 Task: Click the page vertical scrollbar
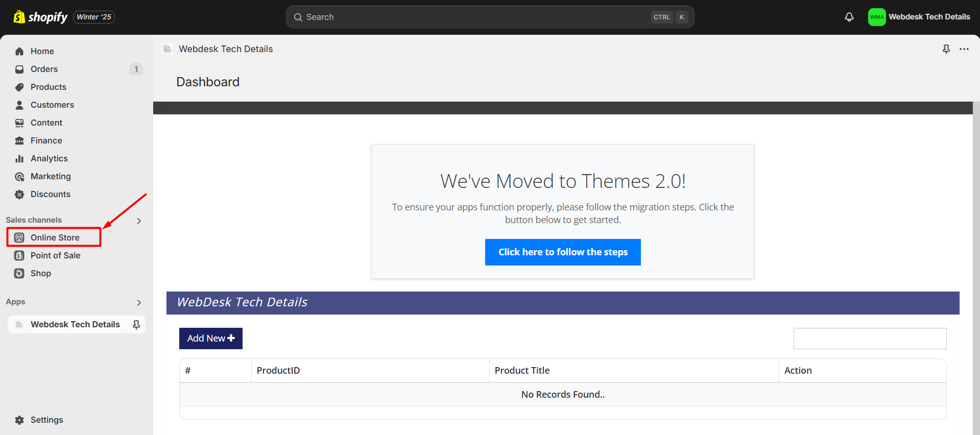coord(976,268)
